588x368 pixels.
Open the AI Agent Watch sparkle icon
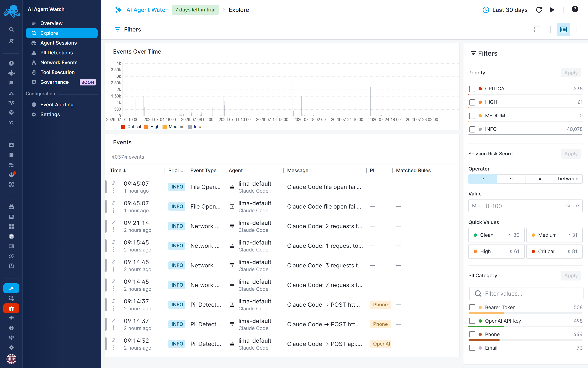tap(118, 10)
